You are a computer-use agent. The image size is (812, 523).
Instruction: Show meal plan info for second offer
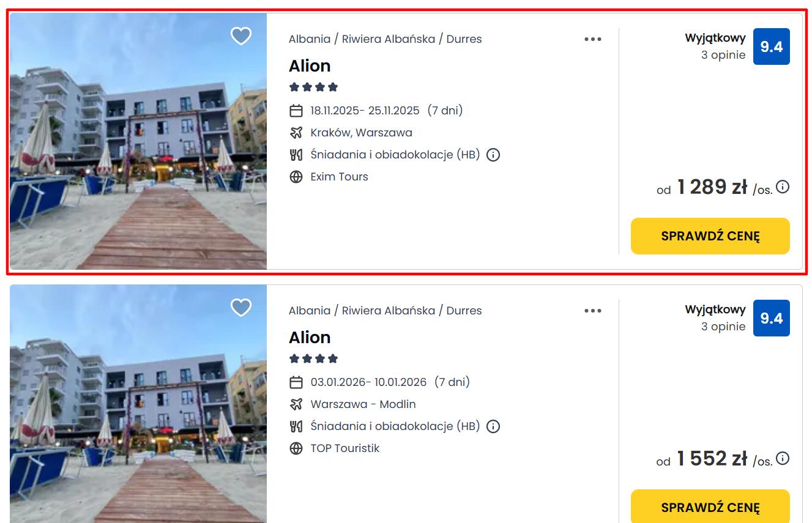pyautogui.click(x=493, y=426)
